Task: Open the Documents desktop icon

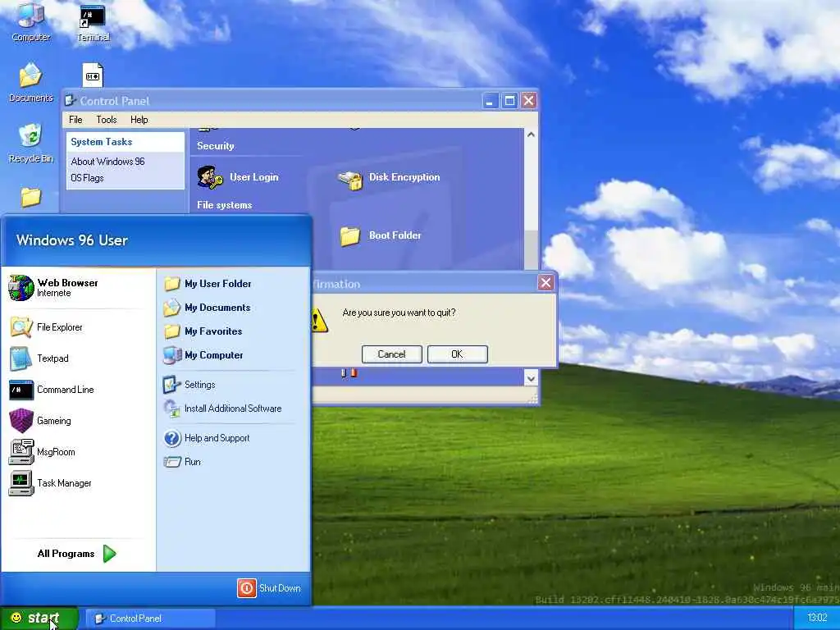Action: (x=30, y=82)
